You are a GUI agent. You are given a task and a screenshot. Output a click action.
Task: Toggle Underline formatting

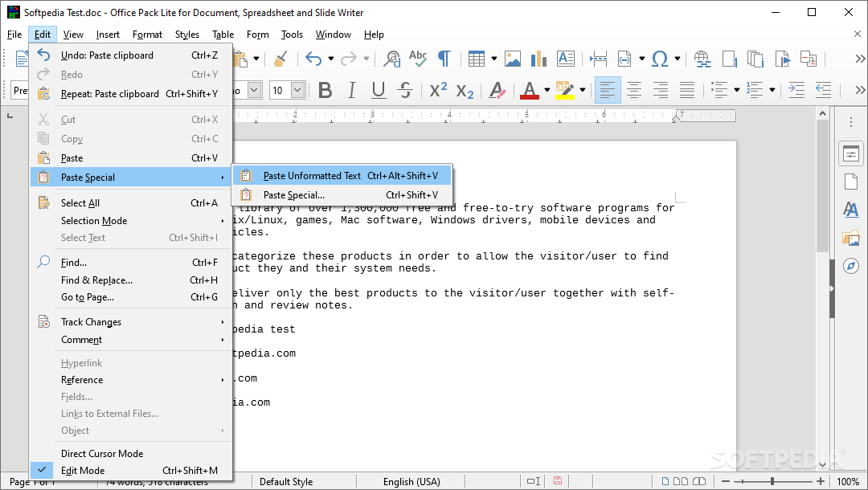[379, 90]
